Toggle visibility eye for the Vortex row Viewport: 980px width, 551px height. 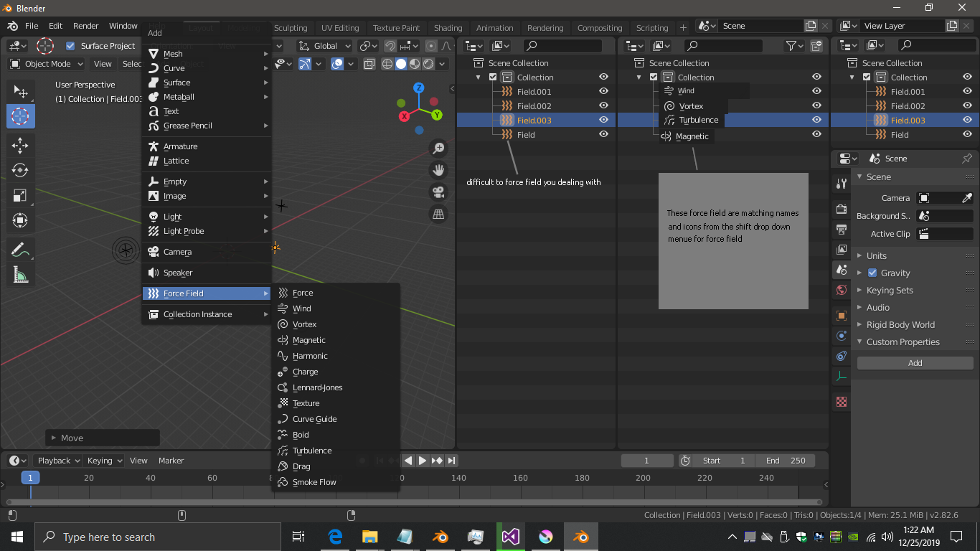point(816,105)
